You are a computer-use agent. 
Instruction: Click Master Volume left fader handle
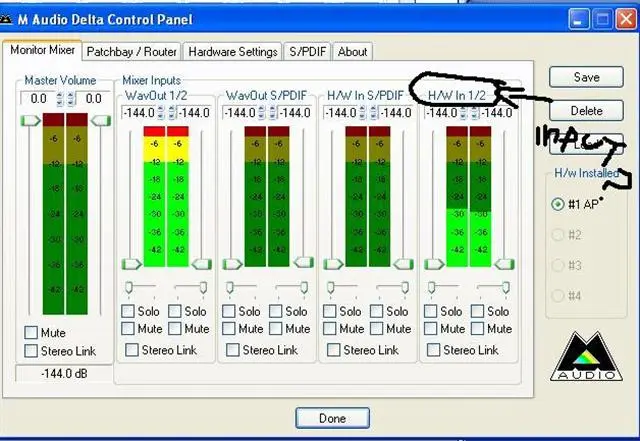[x=30, y=120]
